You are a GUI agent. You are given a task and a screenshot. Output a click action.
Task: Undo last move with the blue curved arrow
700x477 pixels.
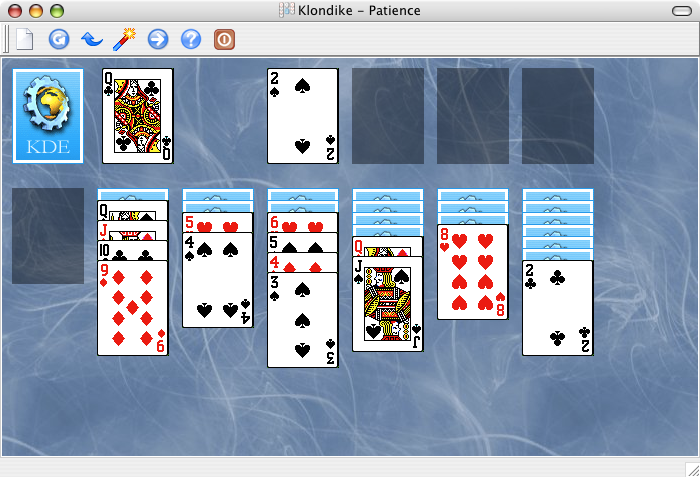point(92,40)
